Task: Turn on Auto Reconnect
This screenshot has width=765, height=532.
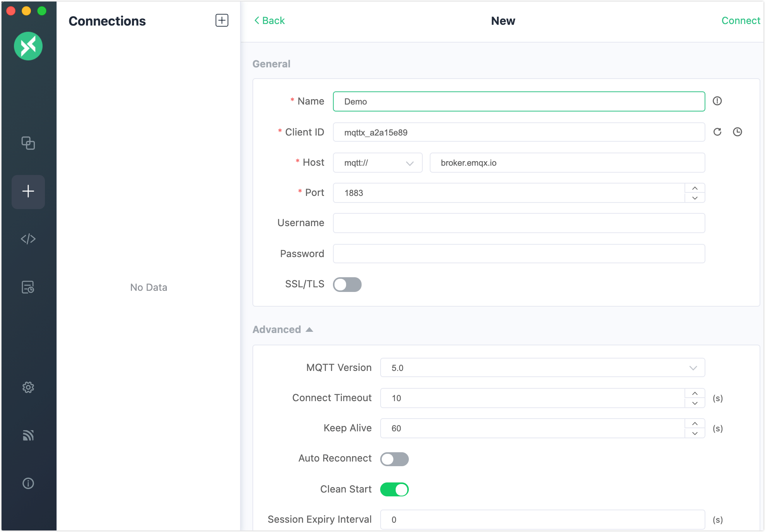Action: (394, 459)
